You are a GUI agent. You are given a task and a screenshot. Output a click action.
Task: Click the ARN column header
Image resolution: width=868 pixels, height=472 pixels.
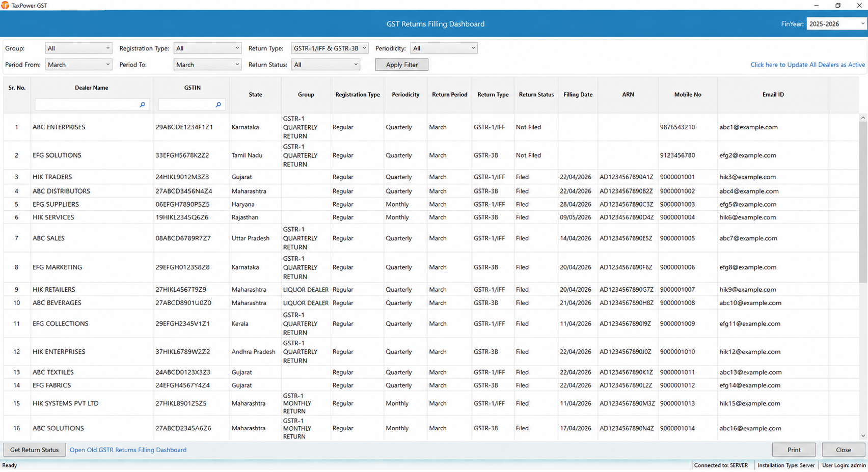click(628, 95)
